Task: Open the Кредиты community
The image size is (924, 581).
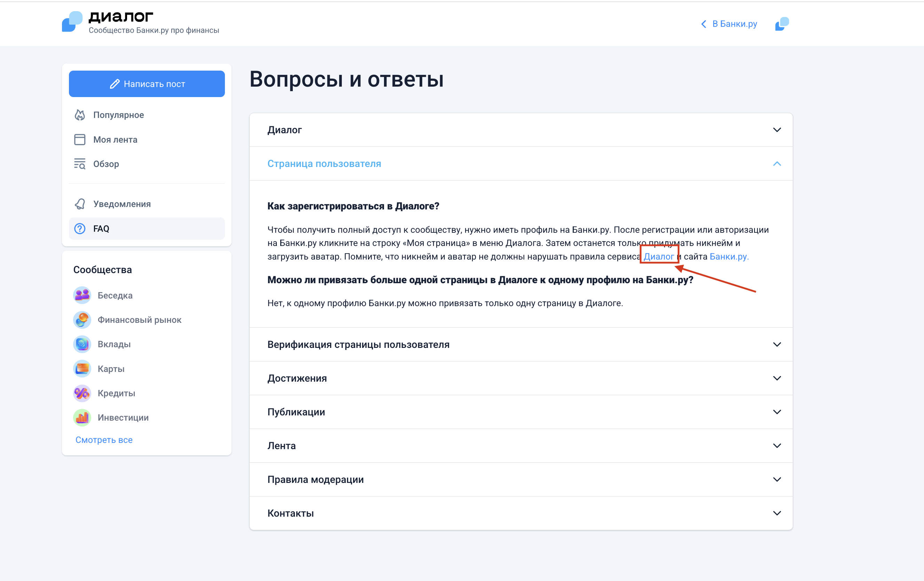Action: coord(116,393)
